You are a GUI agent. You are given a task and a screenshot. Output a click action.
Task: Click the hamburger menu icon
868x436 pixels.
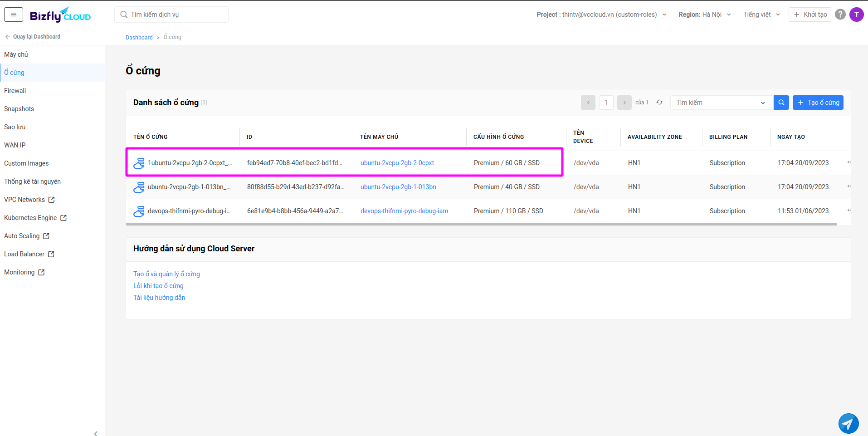(14, 15)
